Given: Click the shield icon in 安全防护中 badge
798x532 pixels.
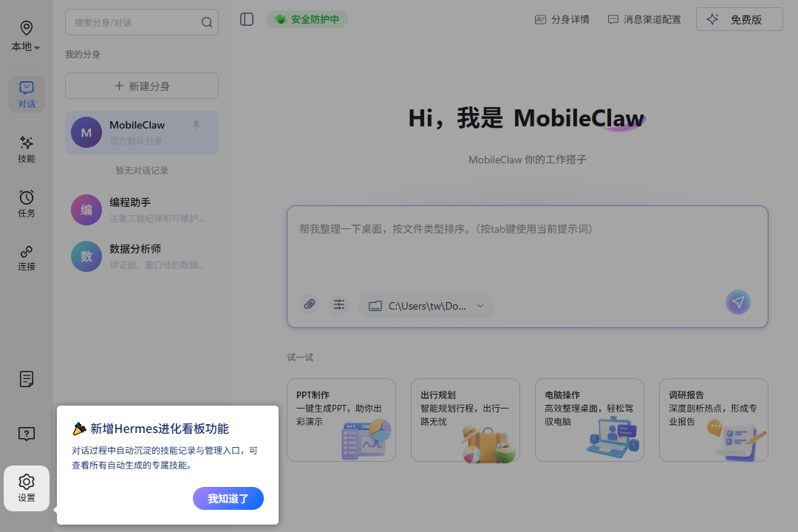Looking at the screenshot, I should [281, 19].
